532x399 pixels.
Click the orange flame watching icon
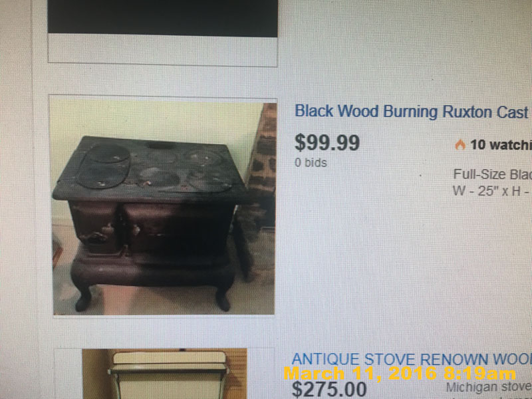(x=460, y=144)
